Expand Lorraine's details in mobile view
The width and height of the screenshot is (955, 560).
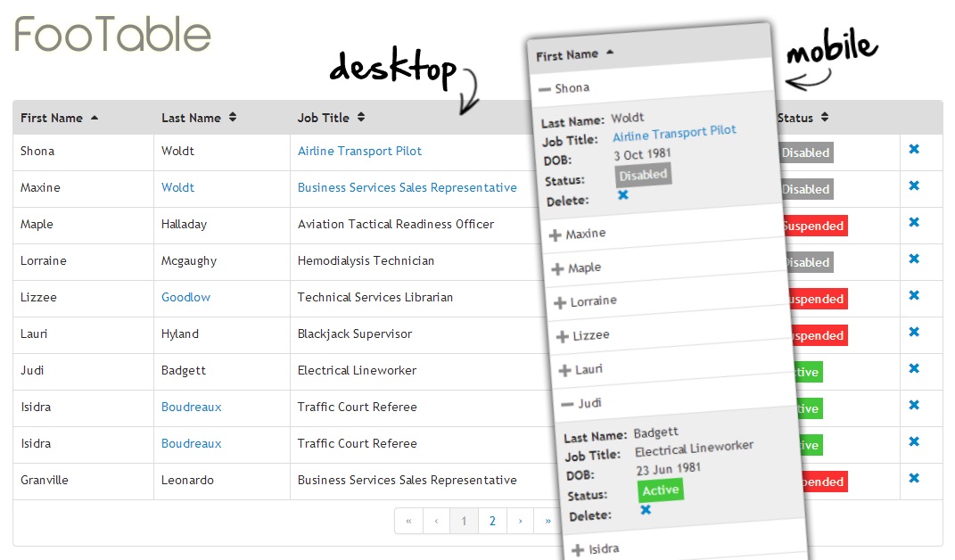pos(560,303)
